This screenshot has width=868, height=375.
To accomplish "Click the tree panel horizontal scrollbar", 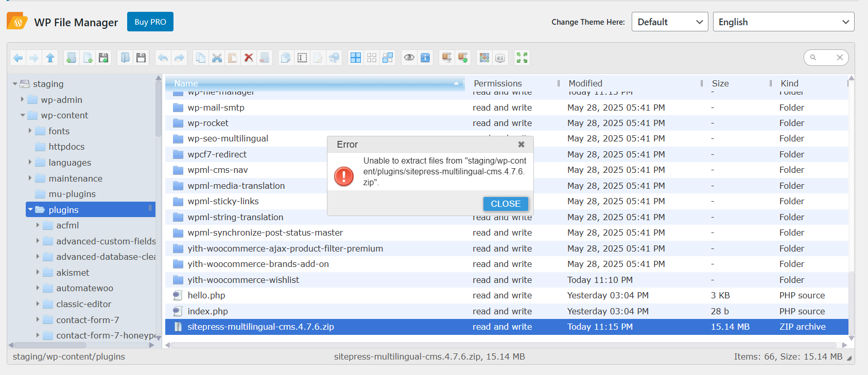I will pos(50,345).
